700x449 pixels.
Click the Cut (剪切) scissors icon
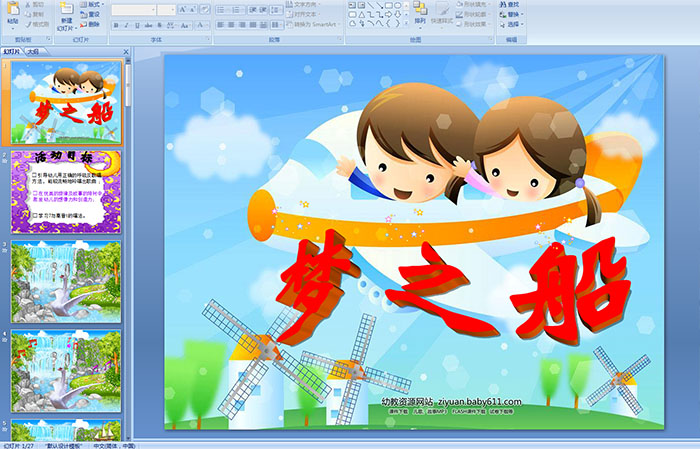point(29,4)
